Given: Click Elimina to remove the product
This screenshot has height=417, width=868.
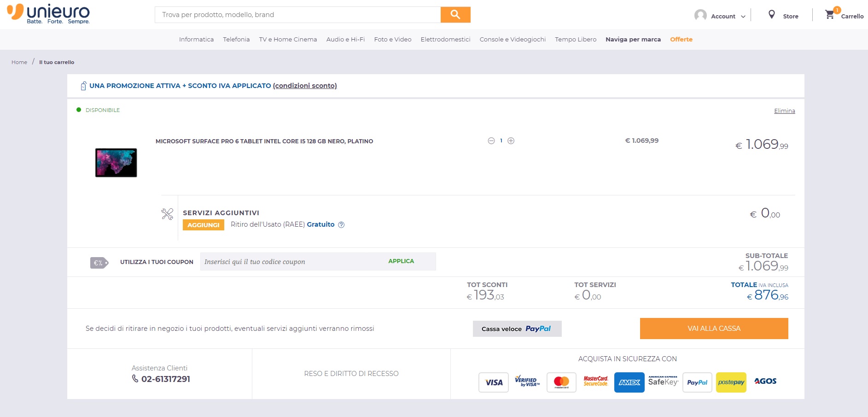Looking at the screenshot, I should click(784, 111).
